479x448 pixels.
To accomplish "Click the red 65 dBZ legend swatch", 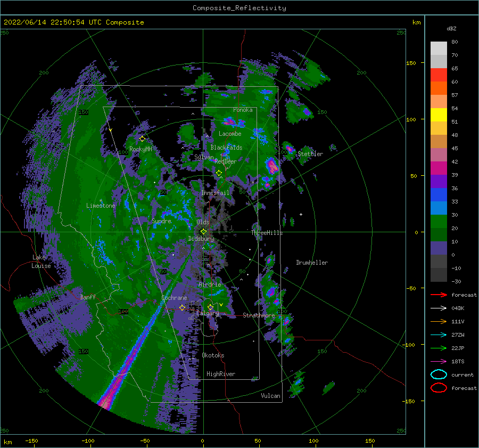I will pyautogui.click(x=439, y=75).
